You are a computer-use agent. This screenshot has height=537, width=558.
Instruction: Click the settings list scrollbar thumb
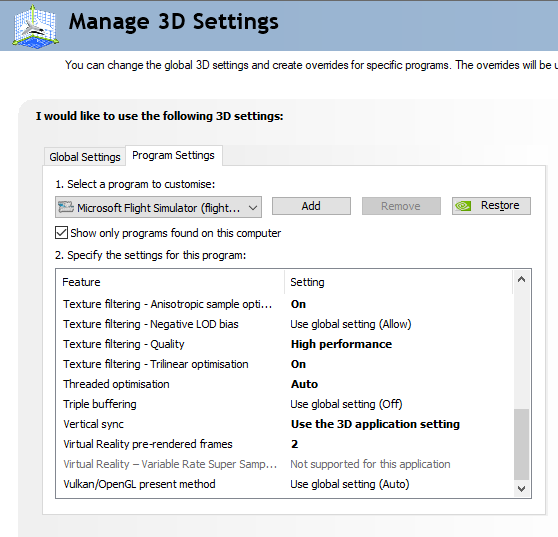point(521,445)
